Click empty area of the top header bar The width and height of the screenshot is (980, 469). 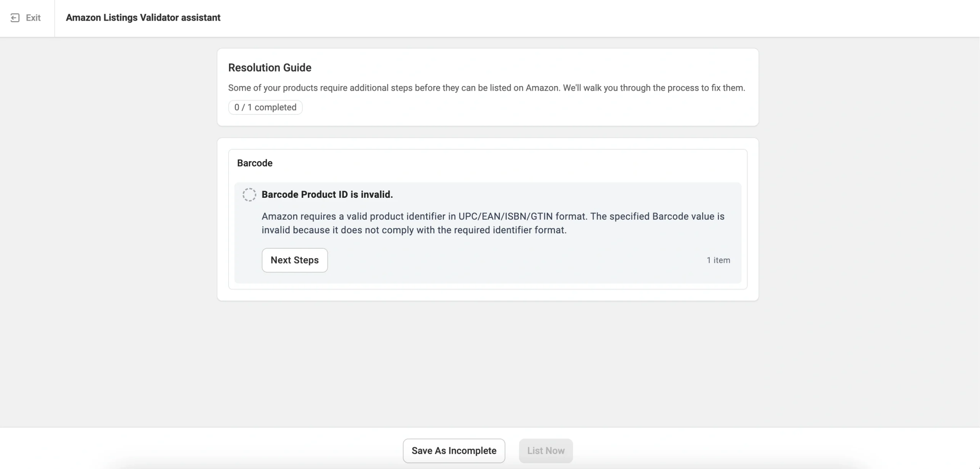[574, 18]
